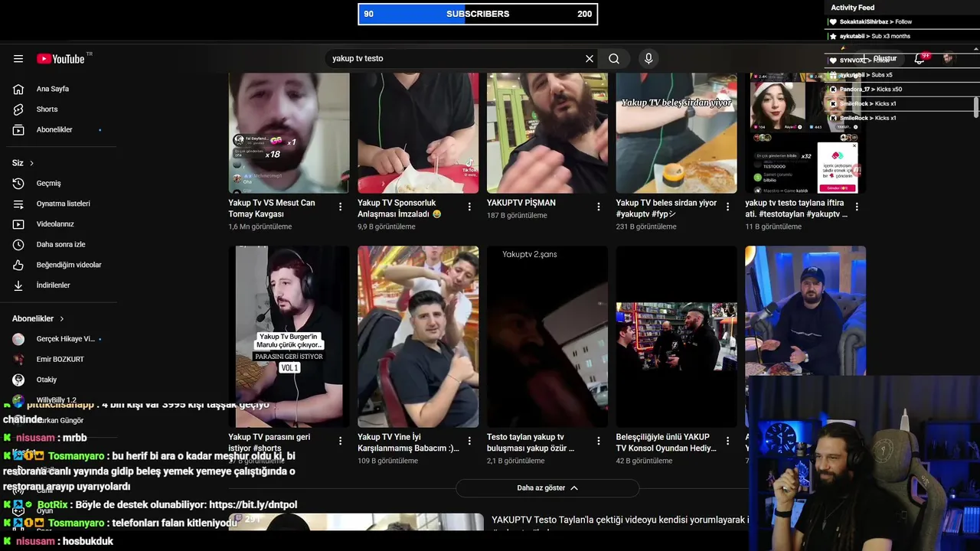Click Videolarınız in sidebar
This screenshot has width=980, height=551.
55,224
